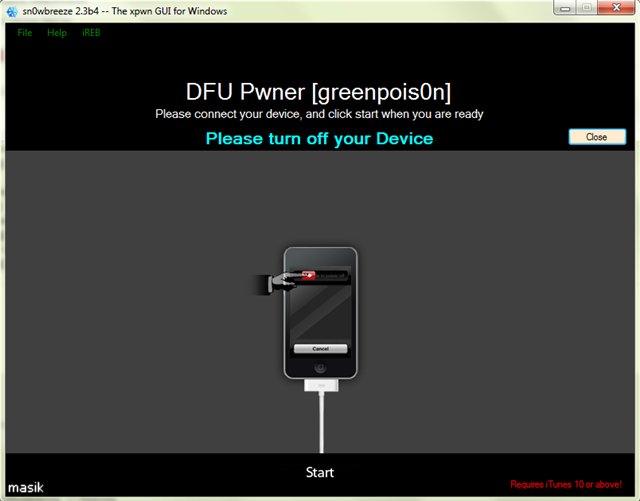640x501 pixels.
Task: Click the dimmed maximize window button
Action: pyautogui.click(x=587, y=8)
